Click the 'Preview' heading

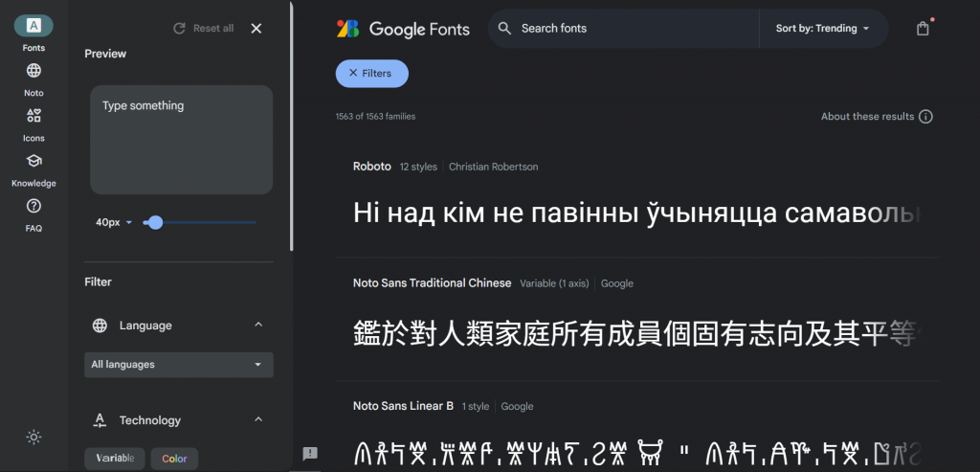[105, 54]
